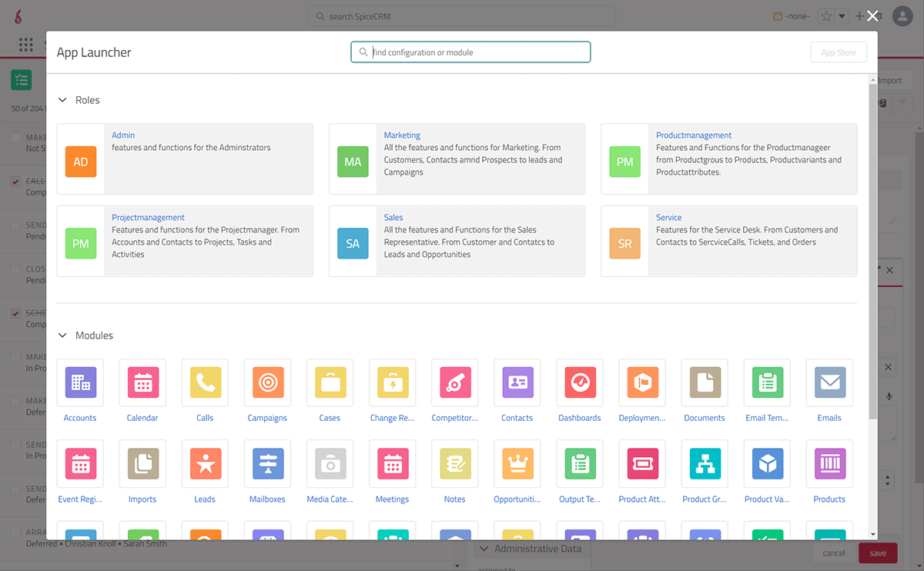Click the SR orange role tile
Viewport: 924px width, 571px height.
coord(624,243)
